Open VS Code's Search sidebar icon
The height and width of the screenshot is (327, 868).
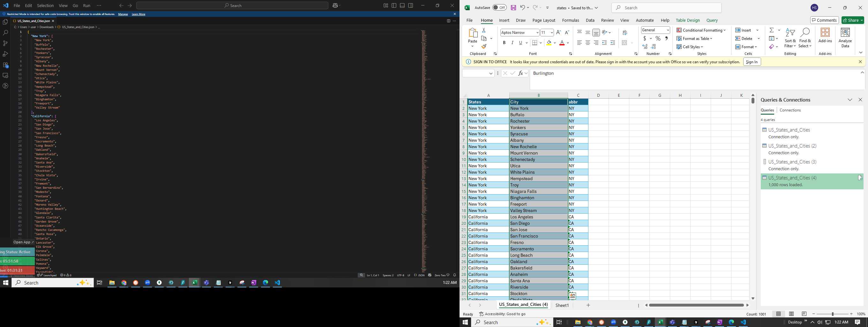(5, 33)
